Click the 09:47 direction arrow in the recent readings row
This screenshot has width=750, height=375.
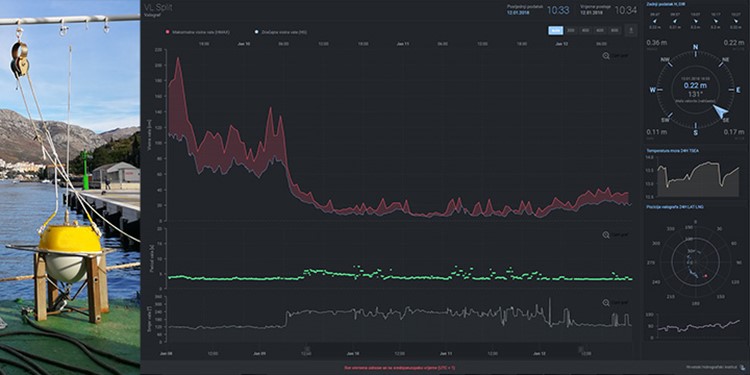[x=654, y=21]
